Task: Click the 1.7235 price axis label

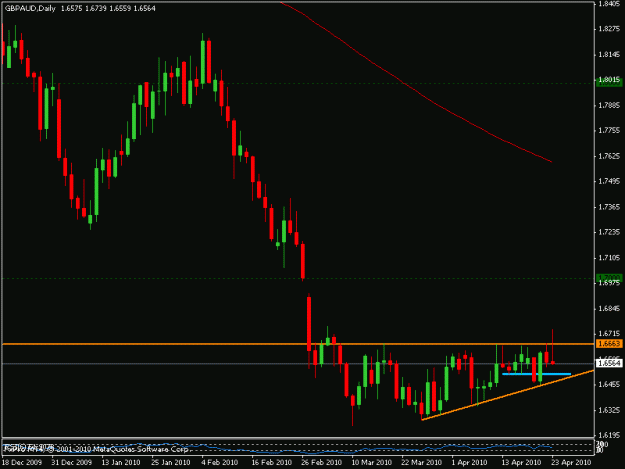Action: click(x=609, y=232)
